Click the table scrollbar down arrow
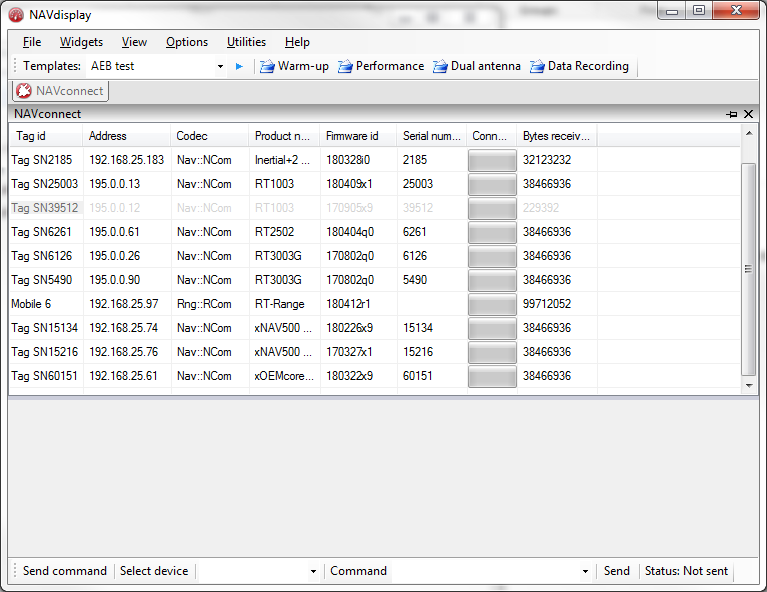The image size is (767, 592). (x=749, y=386)
